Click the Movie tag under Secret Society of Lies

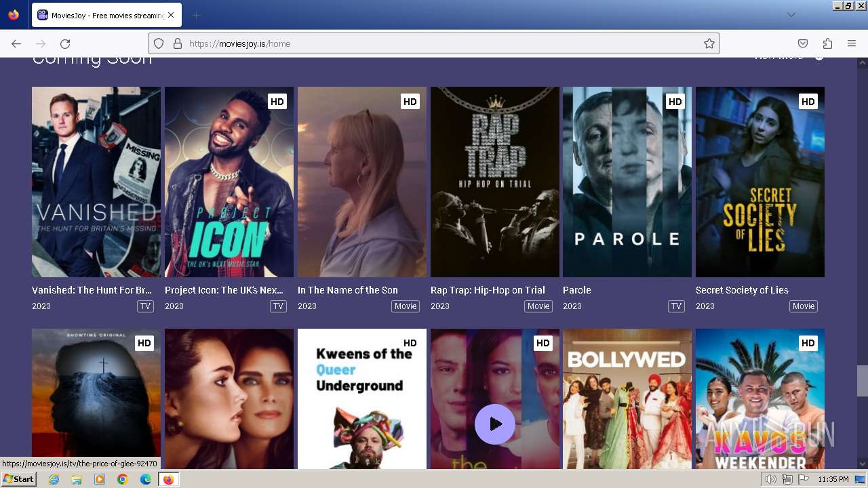(x=804, y=306)
